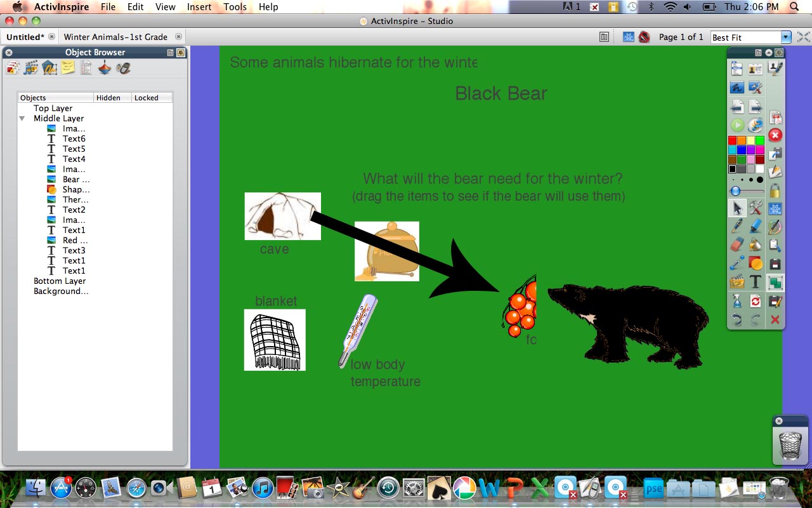
Task: Toggle the Object Browser pin button
Action: coord(180,53)
